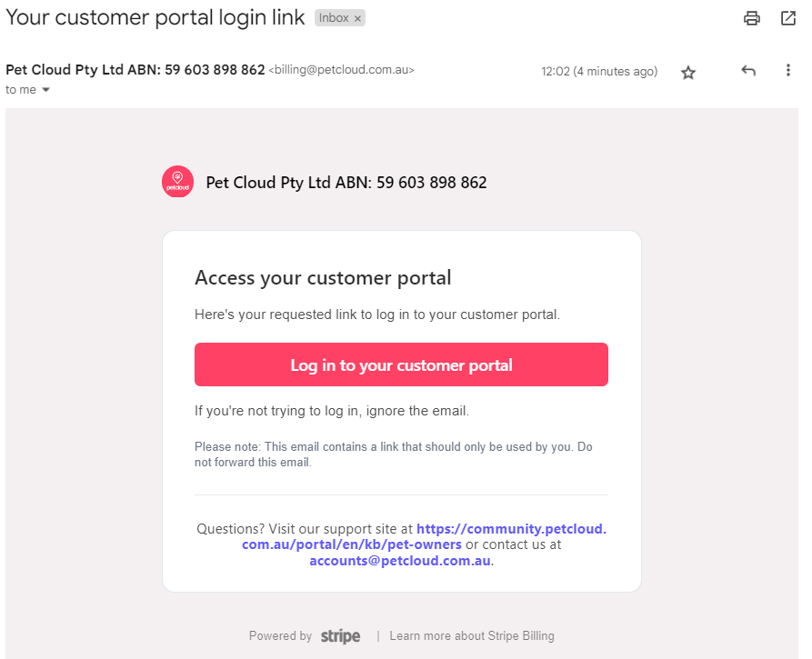812x659 pixels.
Task: Email accounts@petcloud.com.au link
Action: [400, 561]
